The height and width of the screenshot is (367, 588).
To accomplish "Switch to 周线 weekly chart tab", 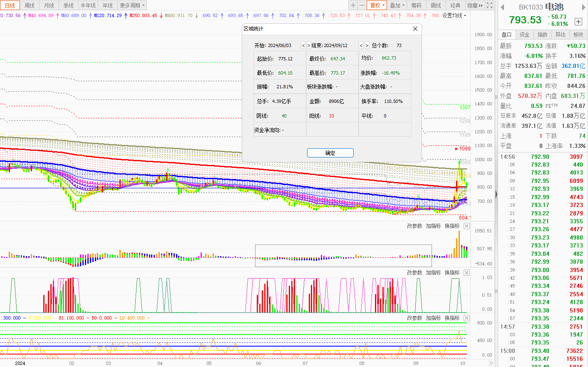I will [30, 5].
